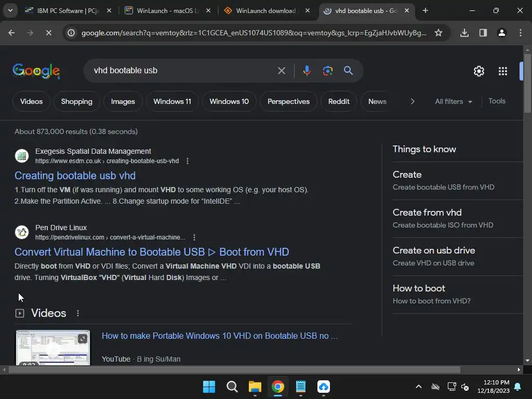Close the WinLaunch - macOS tab

tap(208, 10)
